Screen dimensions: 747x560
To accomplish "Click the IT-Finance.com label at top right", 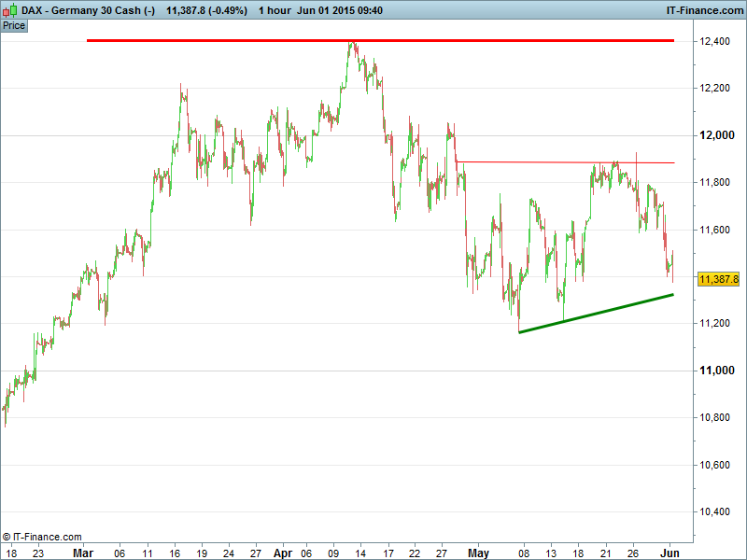I will click(x=703, y=9).
